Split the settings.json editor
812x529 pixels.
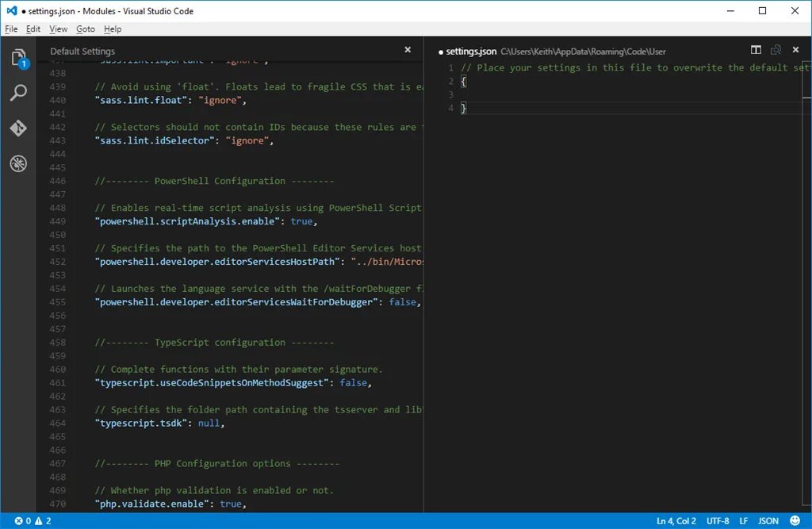pos(756,50)
